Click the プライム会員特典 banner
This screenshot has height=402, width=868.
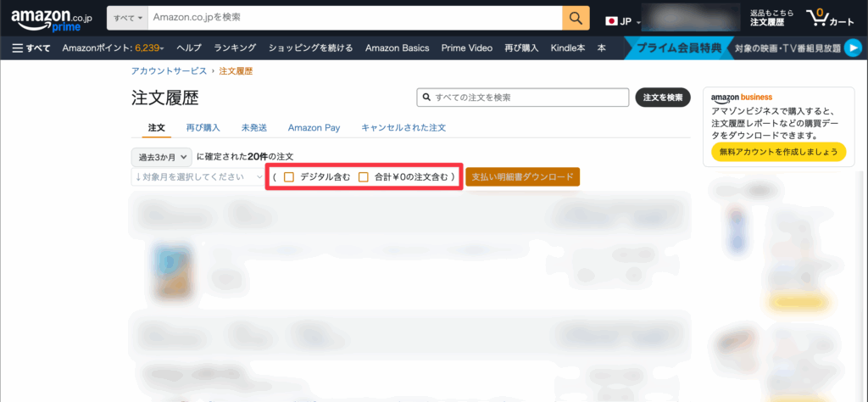[x=679, y=48]
